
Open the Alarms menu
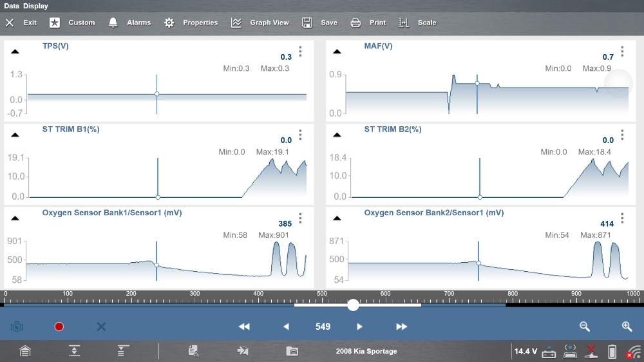coord(129,23)
